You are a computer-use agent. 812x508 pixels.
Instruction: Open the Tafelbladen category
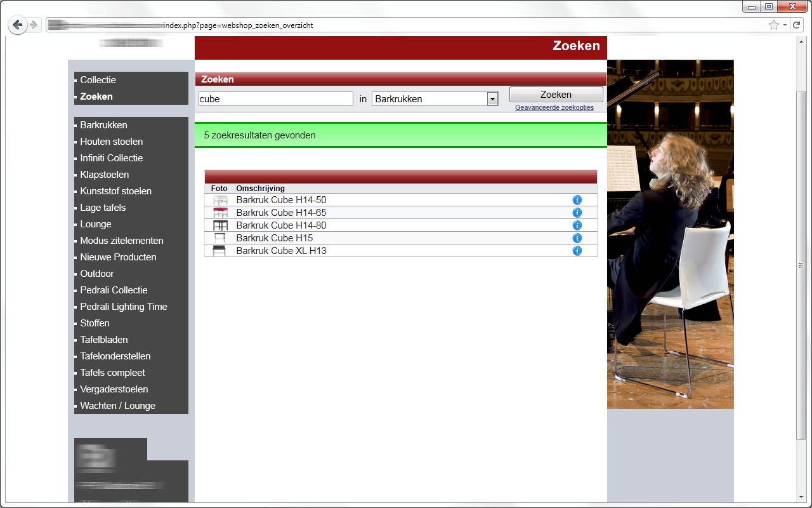(x=103, y=340)
